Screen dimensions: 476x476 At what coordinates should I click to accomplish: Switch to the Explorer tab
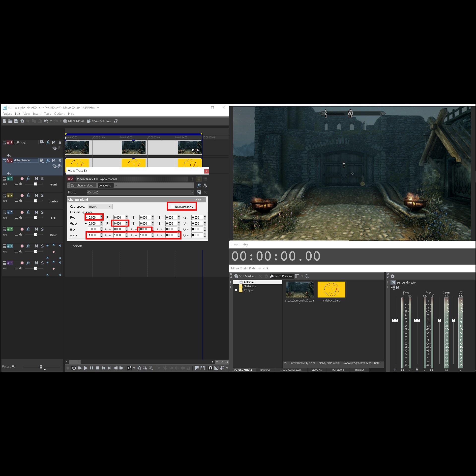tap(265, 370)
